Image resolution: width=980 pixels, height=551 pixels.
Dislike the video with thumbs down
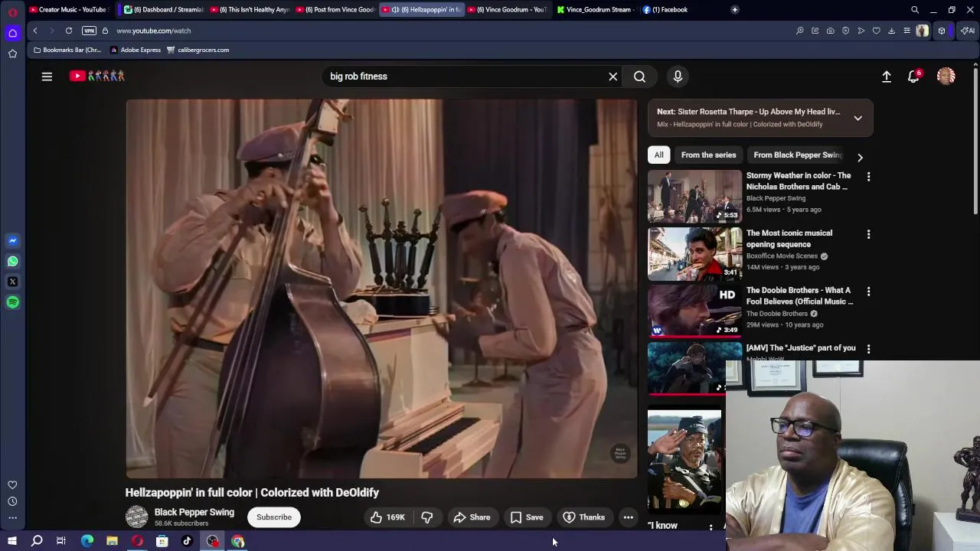pos(427,517)
